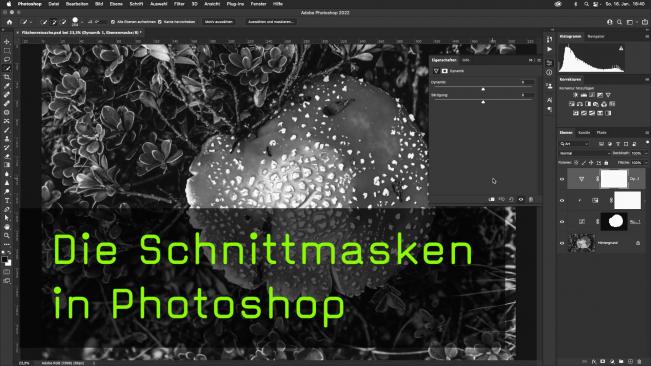Select the Hand tool
Viewport: 651px width, 366px height.
(7, 227)
